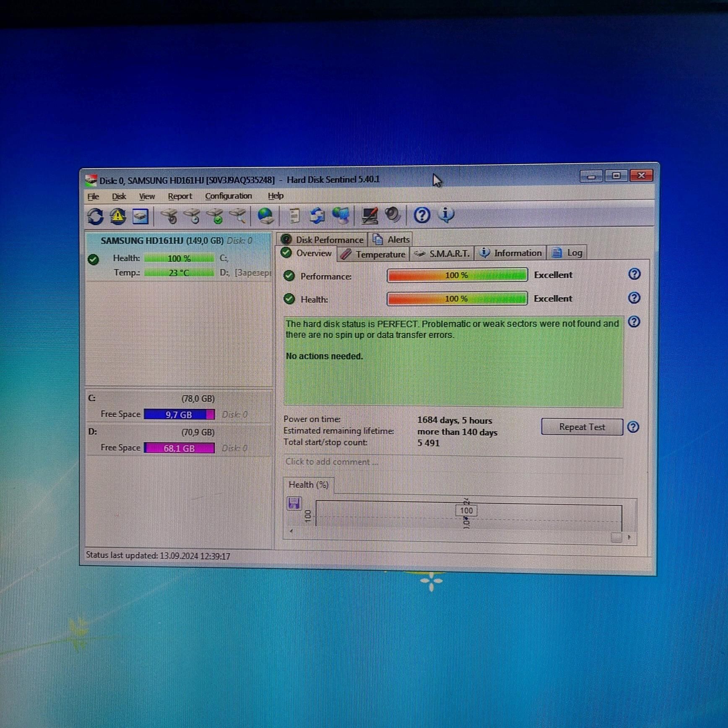This screenshot has height=728, width=728.
Task: Switch to the Temperature tab
Action: (372, 254)
